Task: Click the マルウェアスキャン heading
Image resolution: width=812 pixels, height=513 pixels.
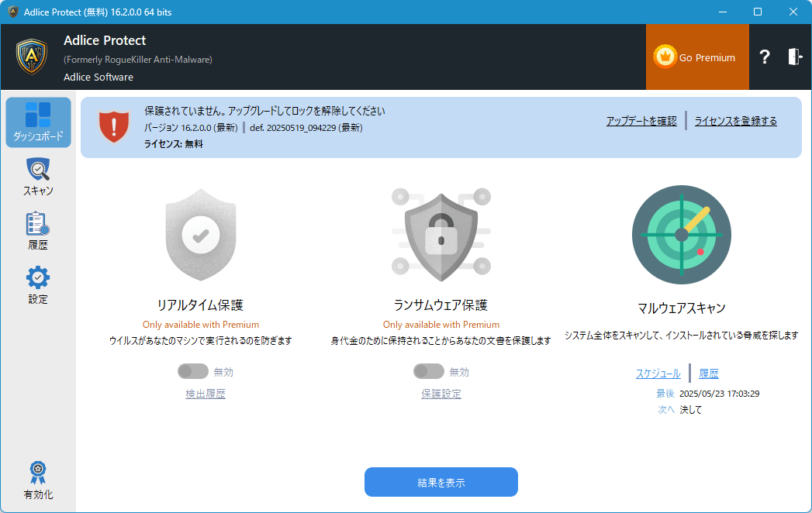Action: [682, 308]
